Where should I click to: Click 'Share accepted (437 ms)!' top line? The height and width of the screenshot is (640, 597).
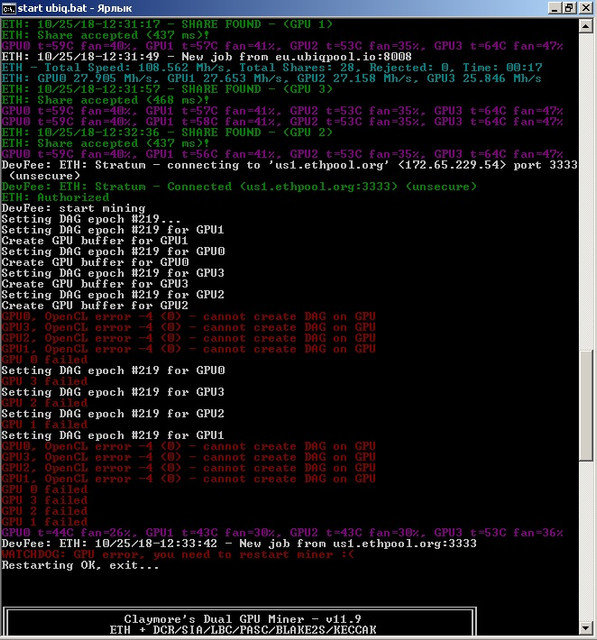pos(105,35)
